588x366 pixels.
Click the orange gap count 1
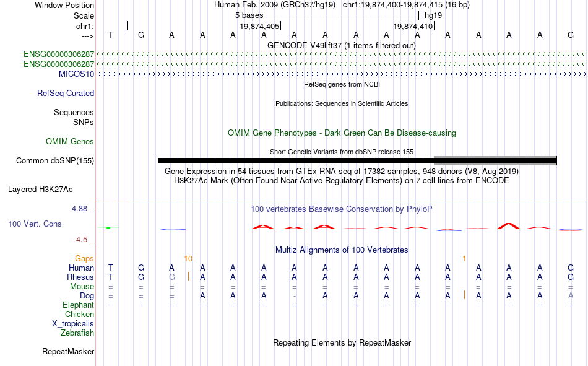coord(464,259)
